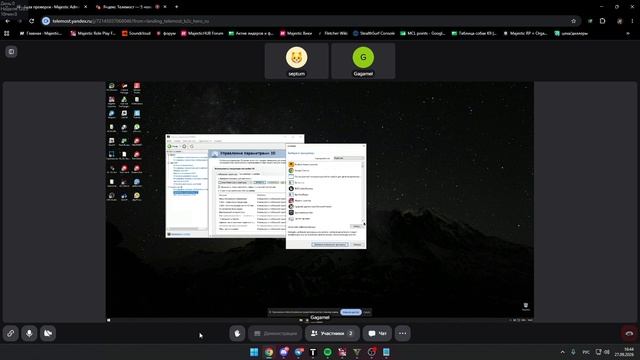Open the Chrome three-dot menu

pyautogui.click(x=633, y=21)
